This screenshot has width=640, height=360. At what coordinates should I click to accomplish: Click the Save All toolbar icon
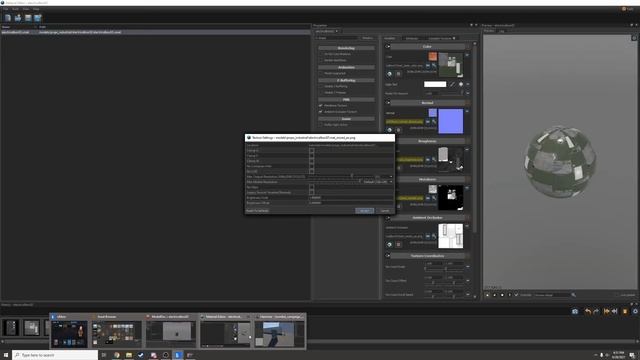click(38, 18)
